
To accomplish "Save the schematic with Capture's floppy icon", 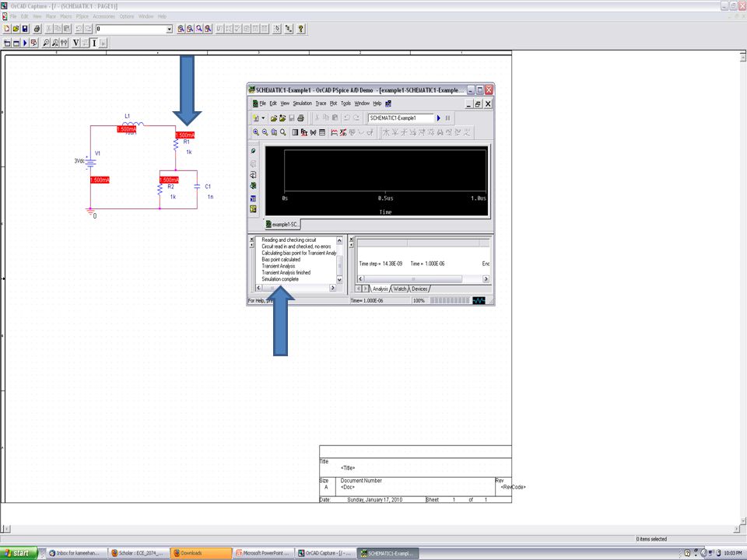I will (x=25, y=29).
